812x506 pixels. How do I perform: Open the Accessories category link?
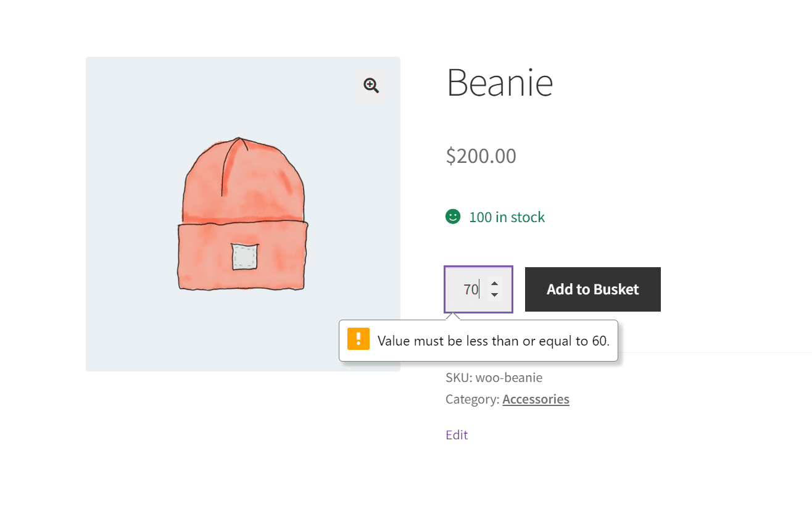pos(536,399)
